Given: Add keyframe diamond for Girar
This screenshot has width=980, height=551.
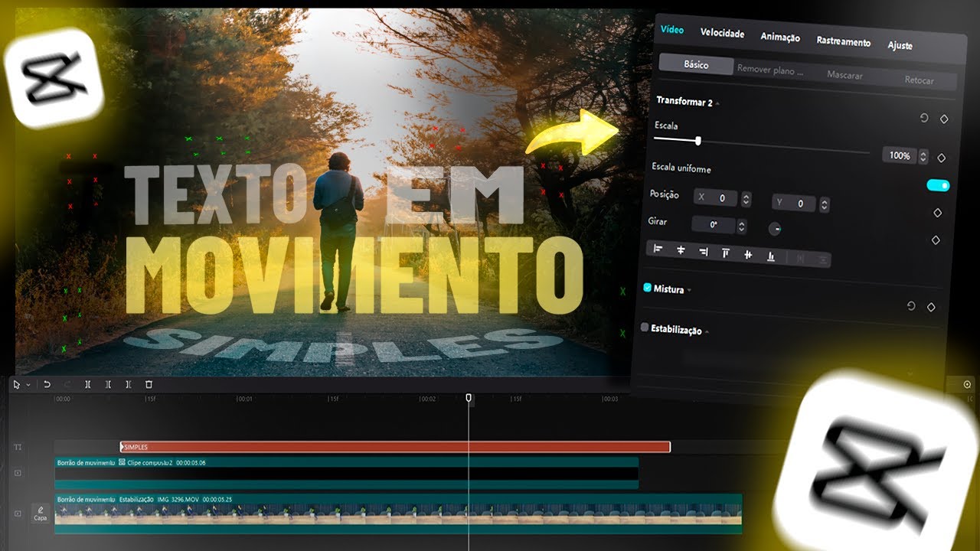Looking at the screenshot, I should click(x=935, y=240).
